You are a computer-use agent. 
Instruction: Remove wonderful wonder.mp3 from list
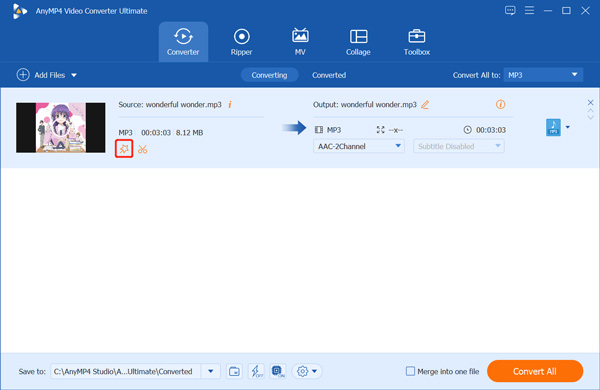coord(590,103)
